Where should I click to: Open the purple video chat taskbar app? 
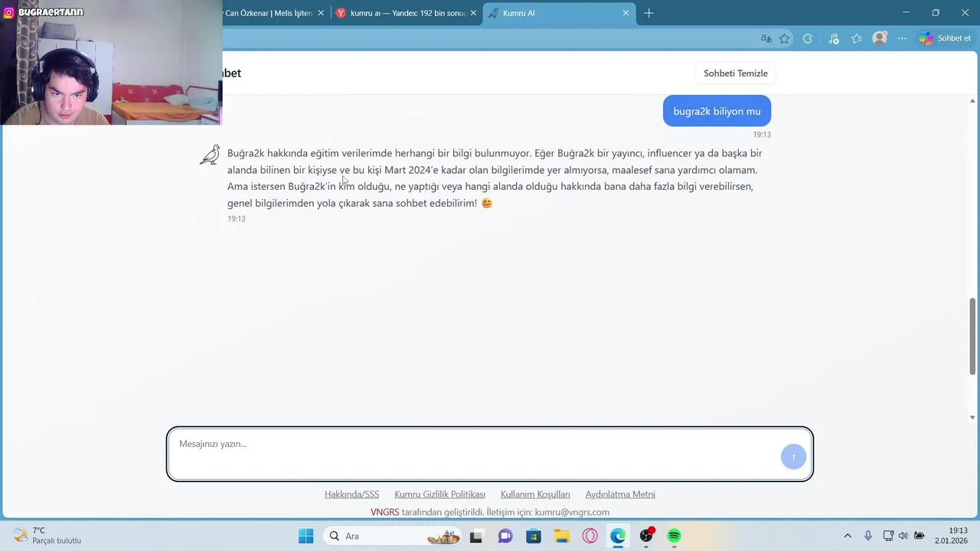(505, 536)
